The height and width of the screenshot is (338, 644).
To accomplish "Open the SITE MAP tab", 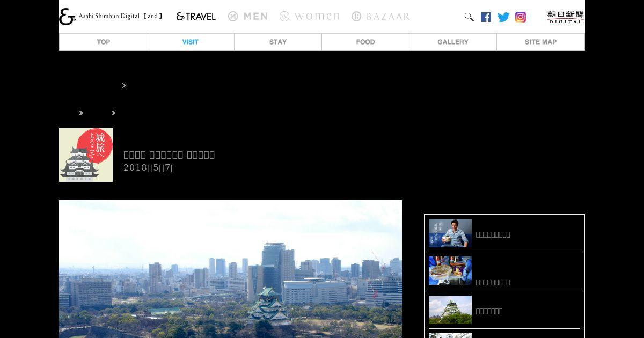I will (x=540, y=42).
